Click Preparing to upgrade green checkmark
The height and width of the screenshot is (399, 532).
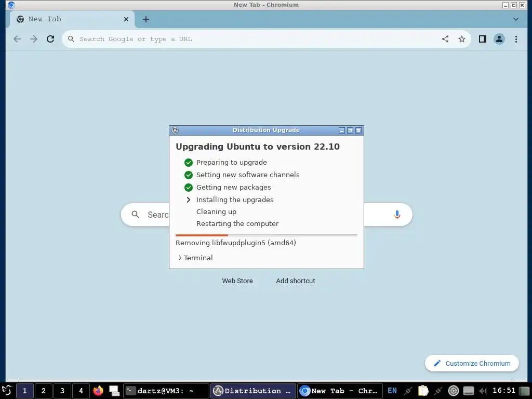tap(189, 163)
